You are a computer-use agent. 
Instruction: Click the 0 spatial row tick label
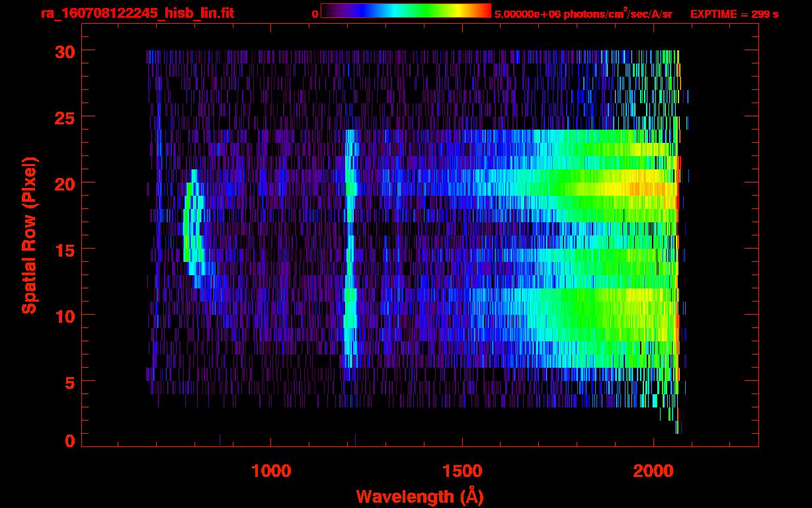click(68, 441)
